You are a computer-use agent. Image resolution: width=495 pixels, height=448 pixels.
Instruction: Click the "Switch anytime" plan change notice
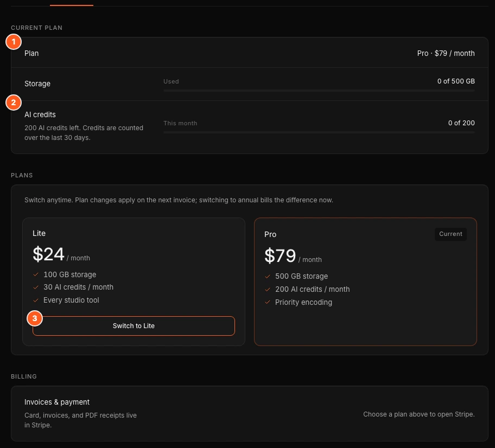pyautogui.click(x=179, y=200)
